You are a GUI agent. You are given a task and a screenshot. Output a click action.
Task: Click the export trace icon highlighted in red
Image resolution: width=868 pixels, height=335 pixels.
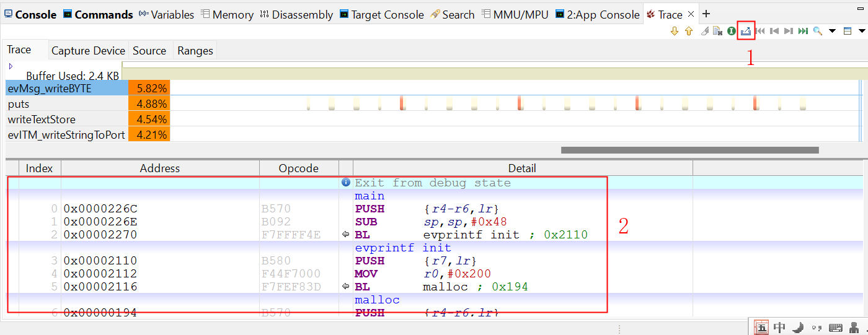(x=746, y=31)
